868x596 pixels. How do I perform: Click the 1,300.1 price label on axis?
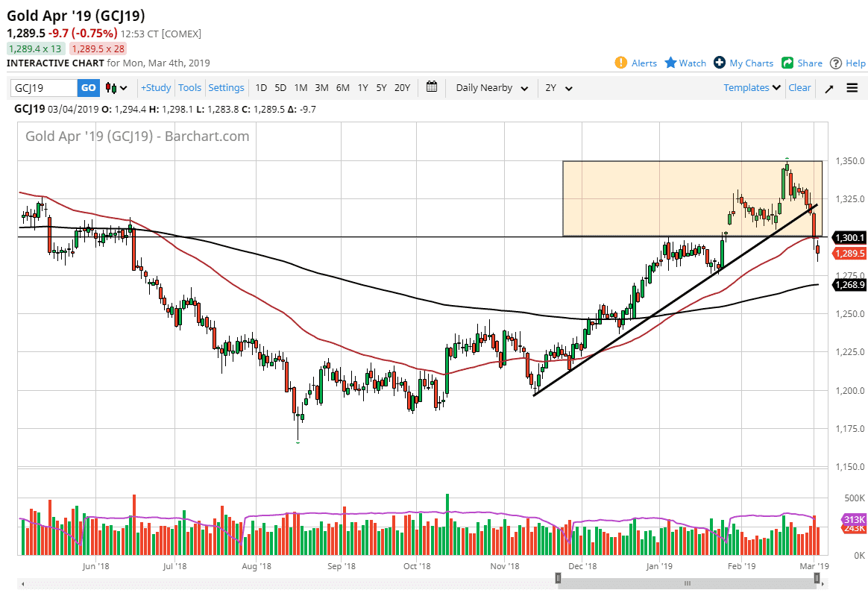pyautogui.click(x=849, y=238)
